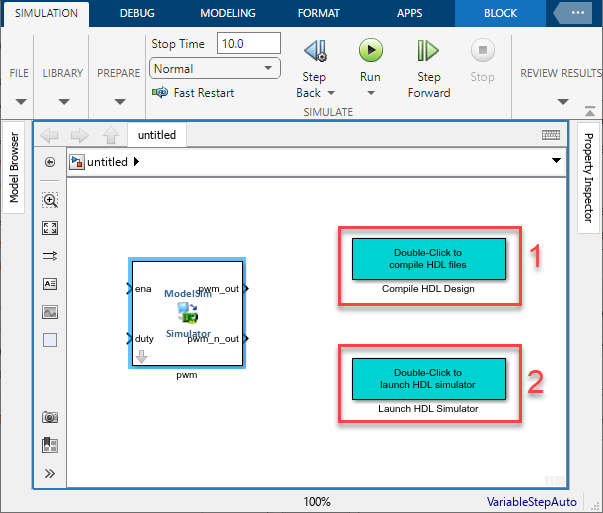
Task: Select the Compile HDL Design block
Action: tap(428, 259)
